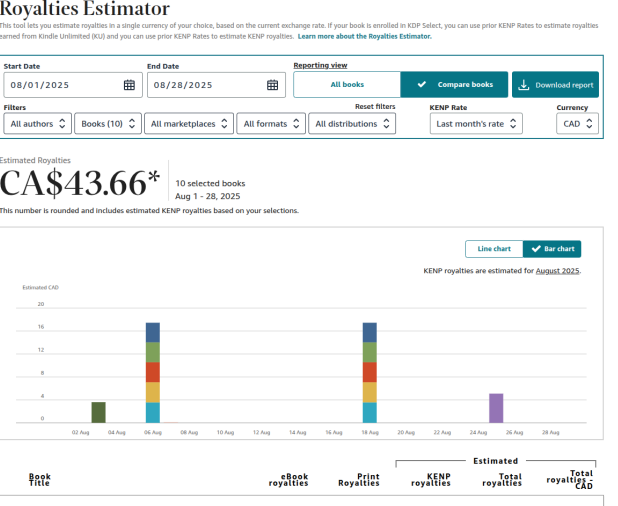Open the Start Date calendar picker icon
618x506 pixels.
click(x=129, y=85)
